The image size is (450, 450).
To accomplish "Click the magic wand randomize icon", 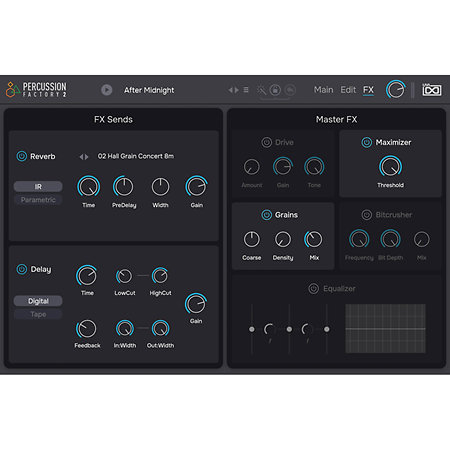I will click(261, 90).
